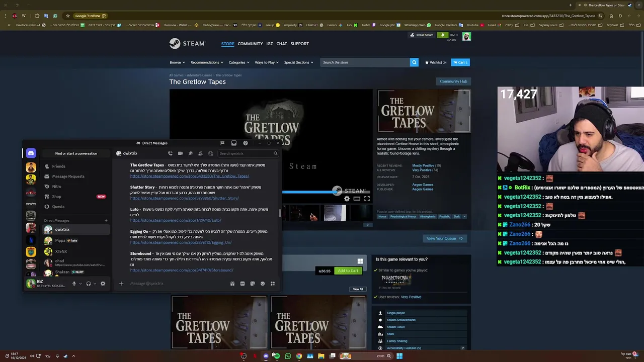Click Search qwixtrix field in Discord
Viewport: 644px width, 362px height.
248,153
